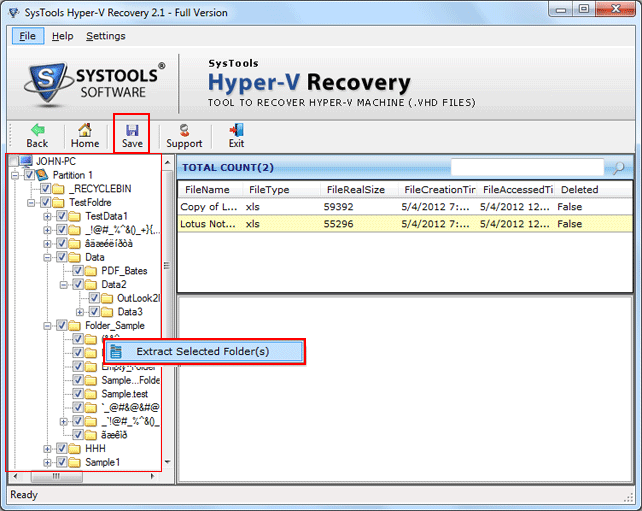Click the 55296 file size cell

pos(339,224)
